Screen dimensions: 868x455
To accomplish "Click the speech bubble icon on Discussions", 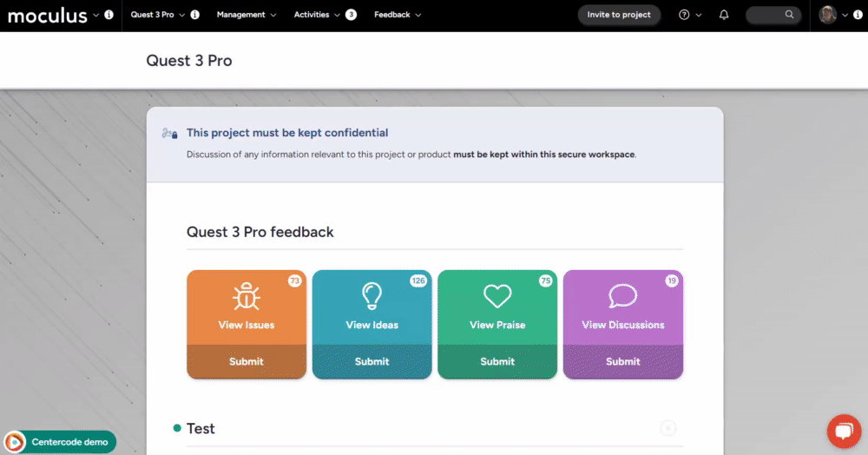I will 622,295.
